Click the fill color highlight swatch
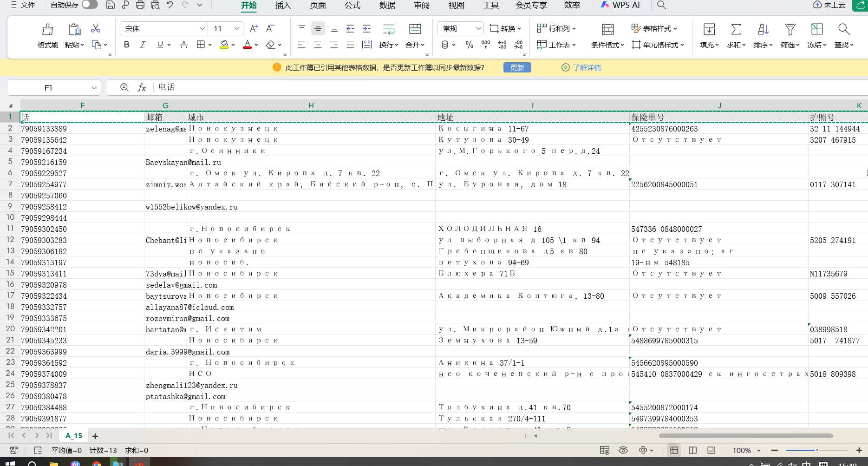The width and height of the screenshot is (868, 466). 224,45
